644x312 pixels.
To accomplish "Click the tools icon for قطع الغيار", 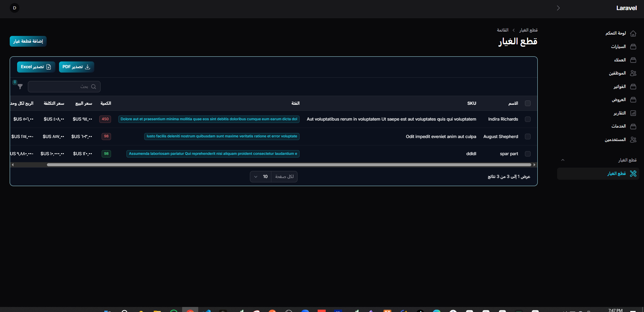I will (633, 174).
